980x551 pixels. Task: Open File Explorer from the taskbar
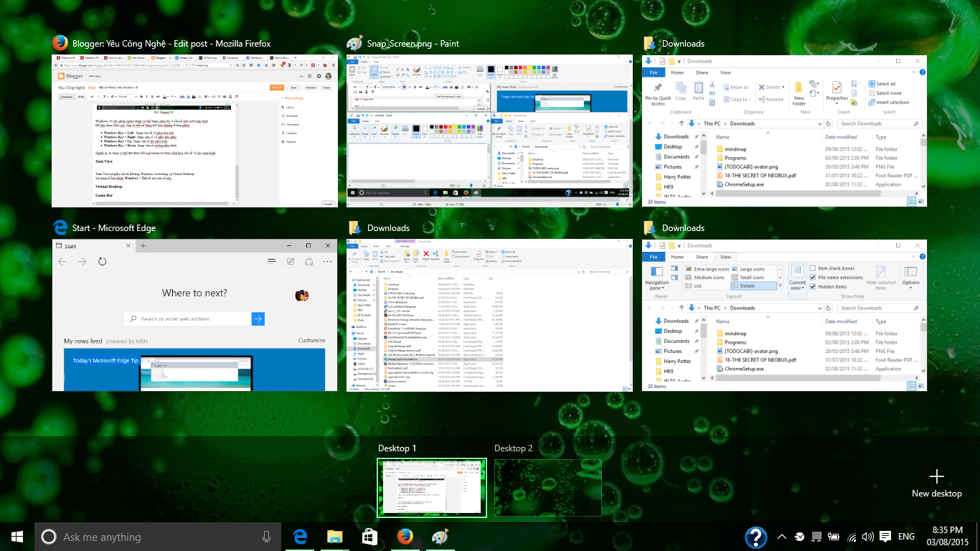(x=334, y=537)
